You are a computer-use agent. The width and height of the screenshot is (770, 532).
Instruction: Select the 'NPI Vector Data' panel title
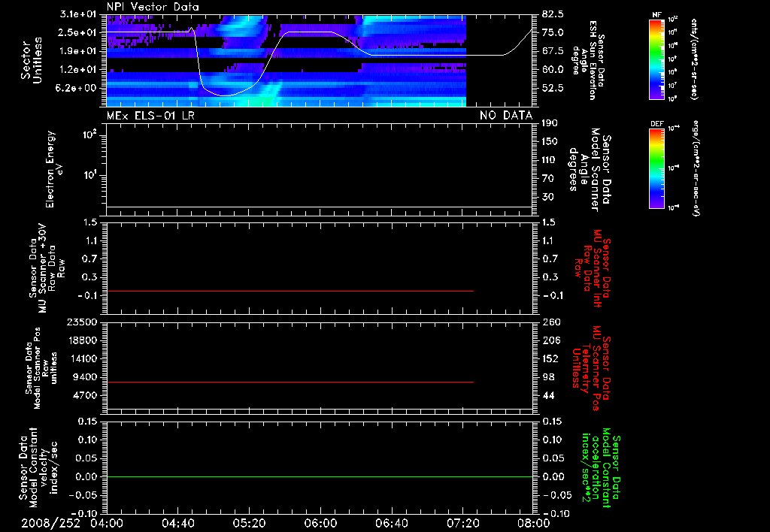(x=153, y=7)
